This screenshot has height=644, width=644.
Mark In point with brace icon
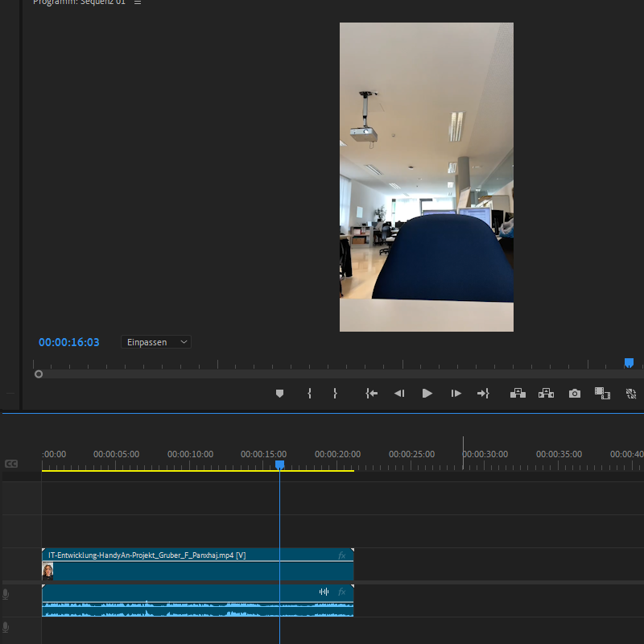click(x=309, y=394)
